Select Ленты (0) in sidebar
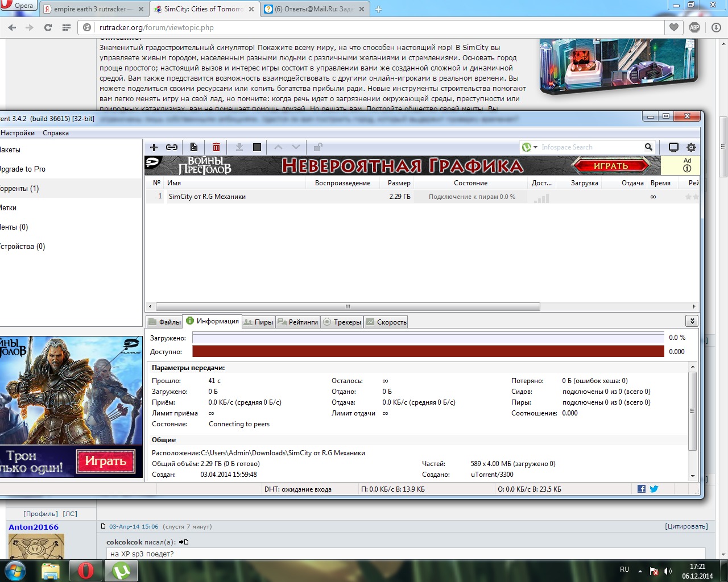 (71, 227)
